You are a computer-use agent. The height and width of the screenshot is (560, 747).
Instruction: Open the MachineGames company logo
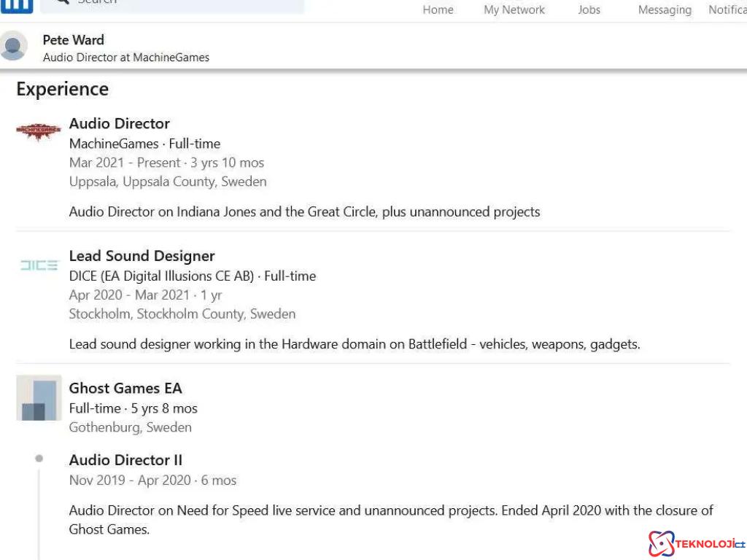[38, 131]
